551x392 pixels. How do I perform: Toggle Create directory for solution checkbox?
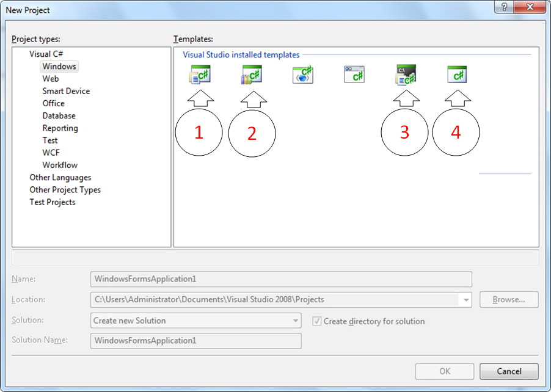tap(316, 321)
